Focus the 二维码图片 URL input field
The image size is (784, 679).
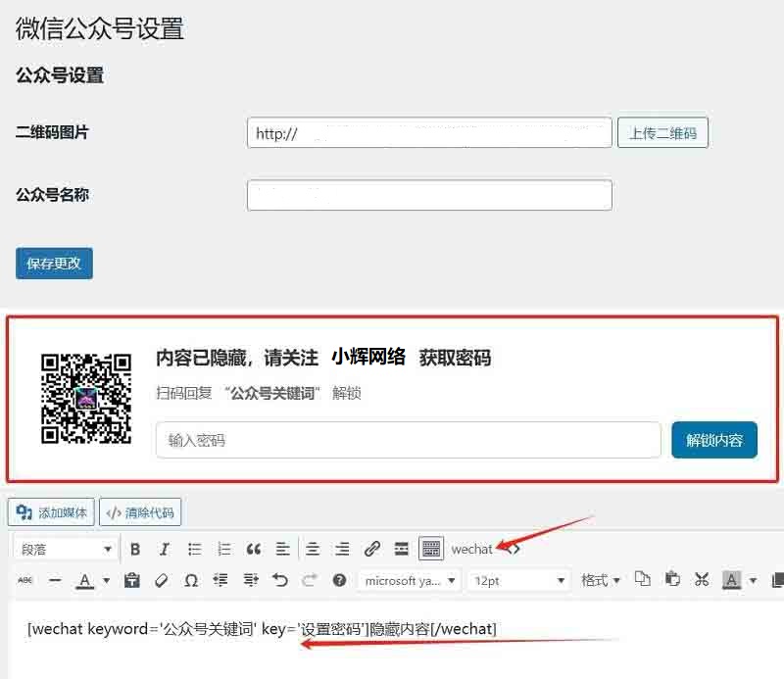(429, 132)
